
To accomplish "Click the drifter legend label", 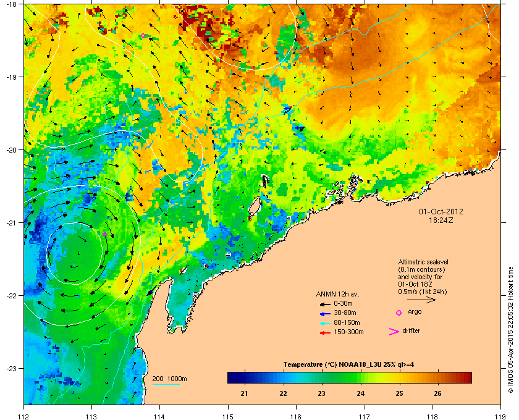I will [411, 330].
